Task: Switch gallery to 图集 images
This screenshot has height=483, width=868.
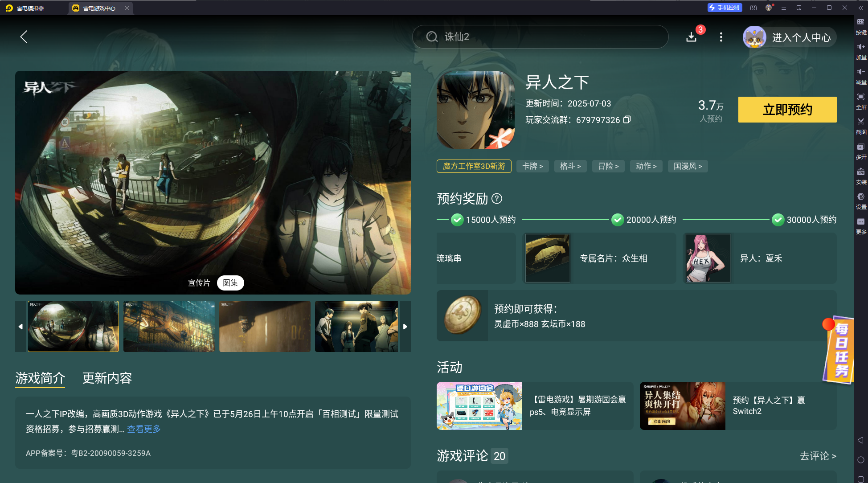Action: point(230,283)
